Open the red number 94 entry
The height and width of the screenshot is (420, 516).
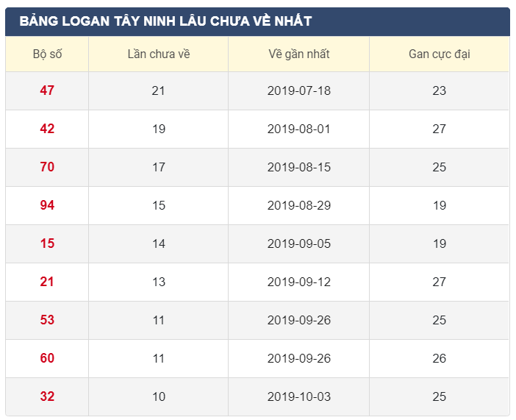tap(47, 205)
